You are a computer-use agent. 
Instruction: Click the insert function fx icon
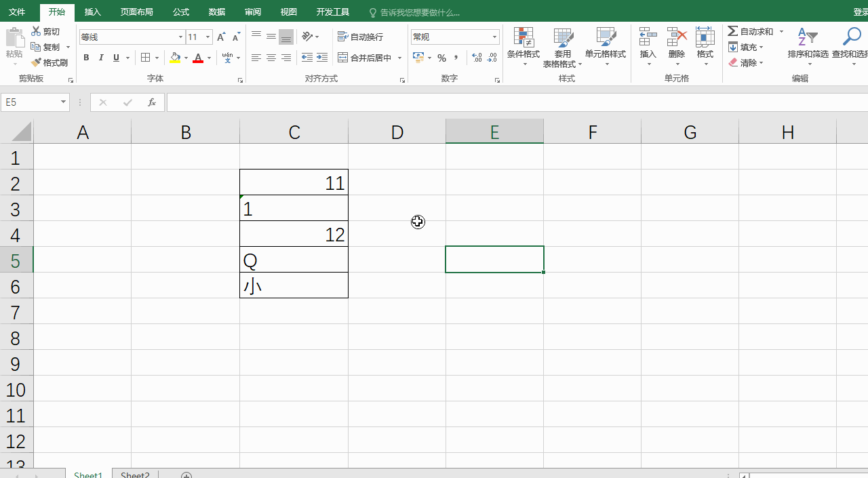pyautogui.click(x=152, y=102)
